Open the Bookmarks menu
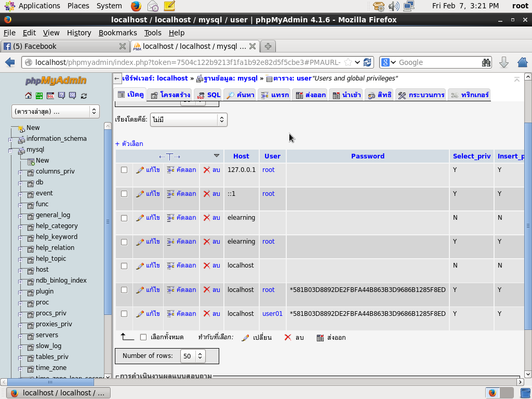Viewport: 532px width, 399px height. 117,33
